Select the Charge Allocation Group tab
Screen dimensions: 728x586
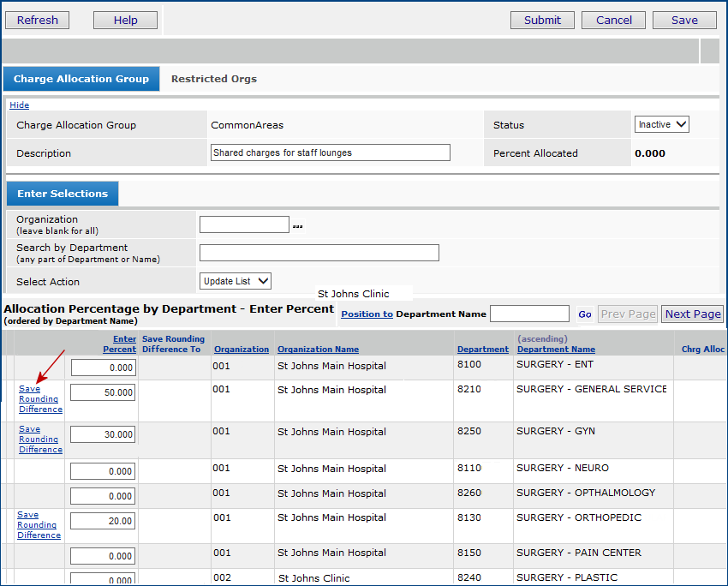pos(81,79)
